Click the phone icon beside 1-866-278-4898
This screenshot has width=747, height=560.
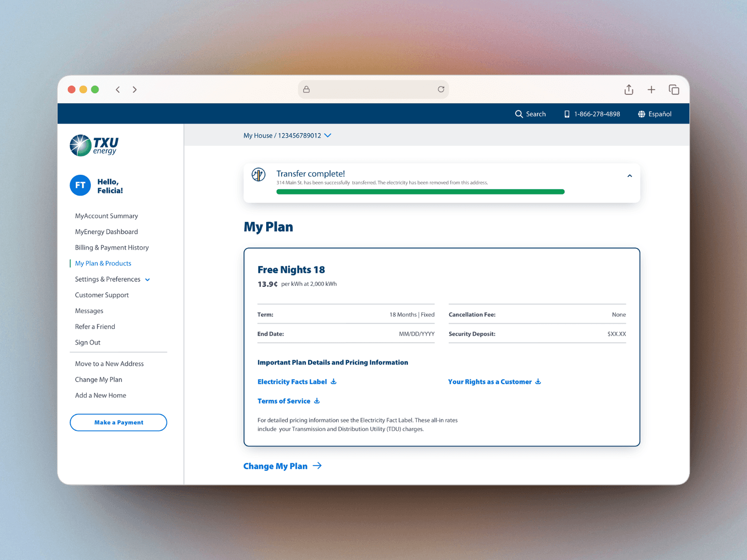pyautogui.click(x=567, y=114)
